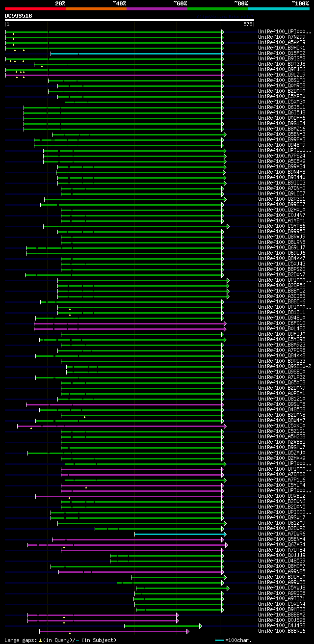Select hit label UniRef100_Q8LRN5
Image resolution: width=314 pixels, height=644 pixels.
coord(282,242)
